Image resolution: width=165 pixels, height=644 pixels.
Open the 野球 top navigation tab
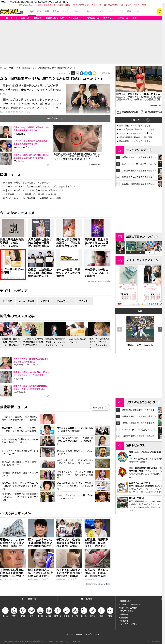point(39,12)
